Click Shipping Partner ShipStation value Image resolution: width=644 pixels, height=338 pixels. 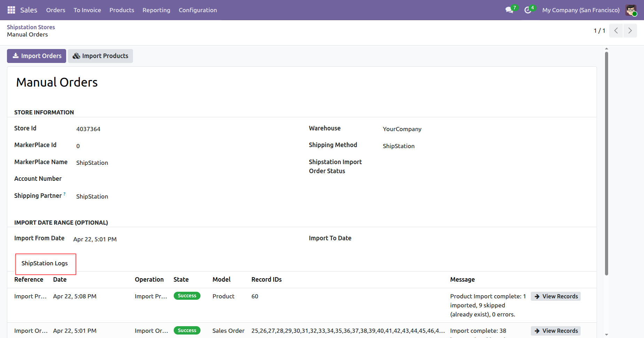[x=92, y=196]
